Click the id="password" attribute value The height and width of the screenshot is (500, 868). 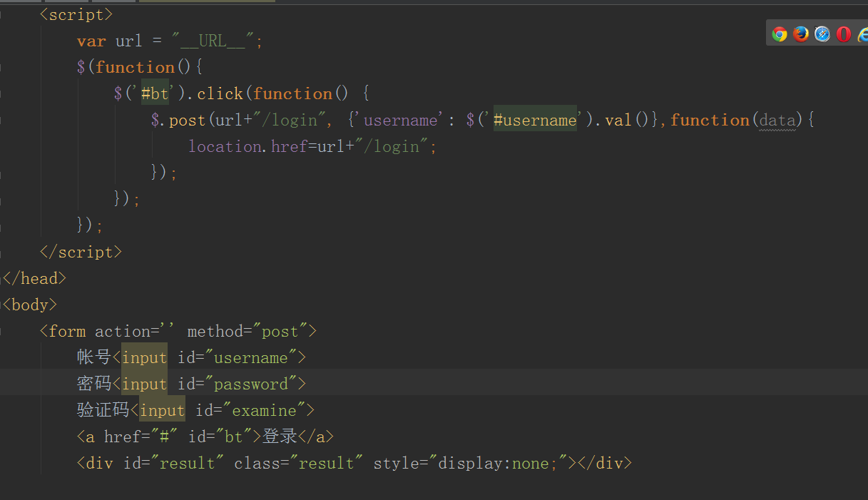pyautogui.click(x=251, y=384)
